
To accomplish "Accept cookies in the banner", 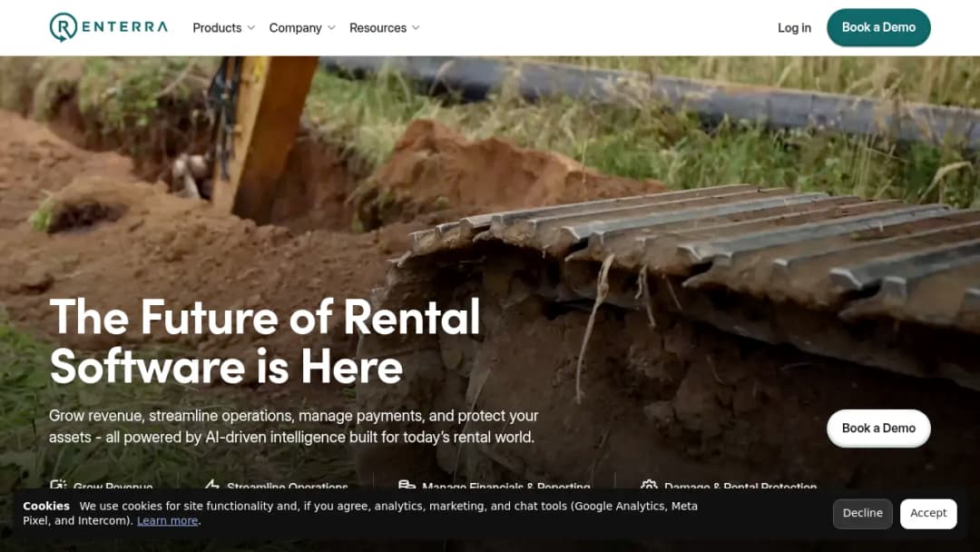I will 928,513.
